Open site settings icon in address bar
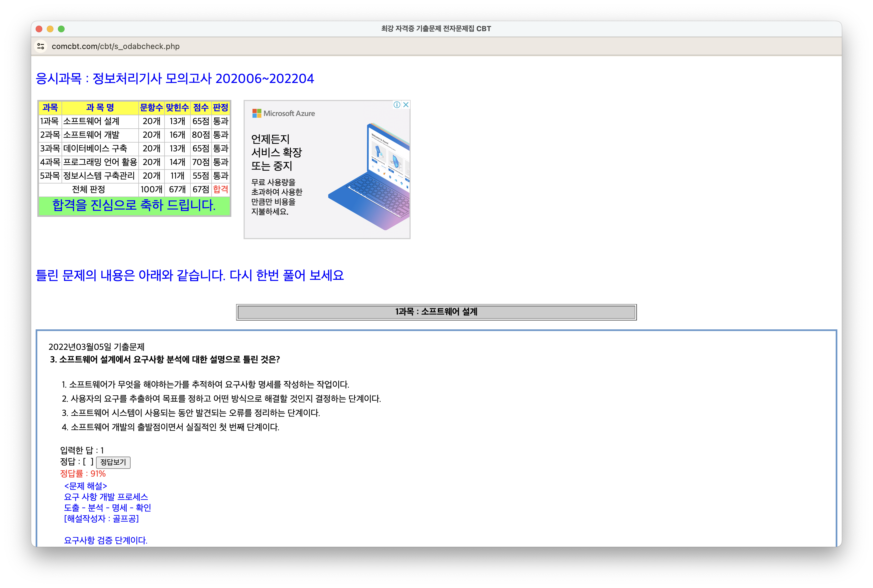This screenshot has width=873, height=588. (x=40, y=46)
